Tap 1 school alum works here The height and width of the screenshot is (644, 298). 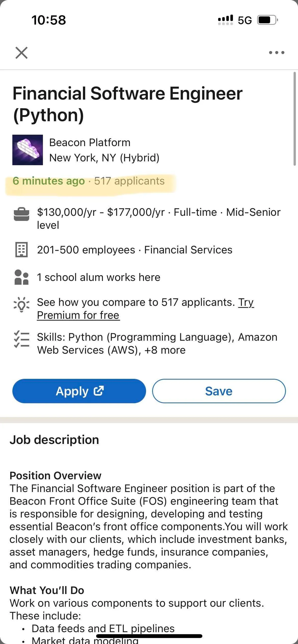[x=99, y=277]
